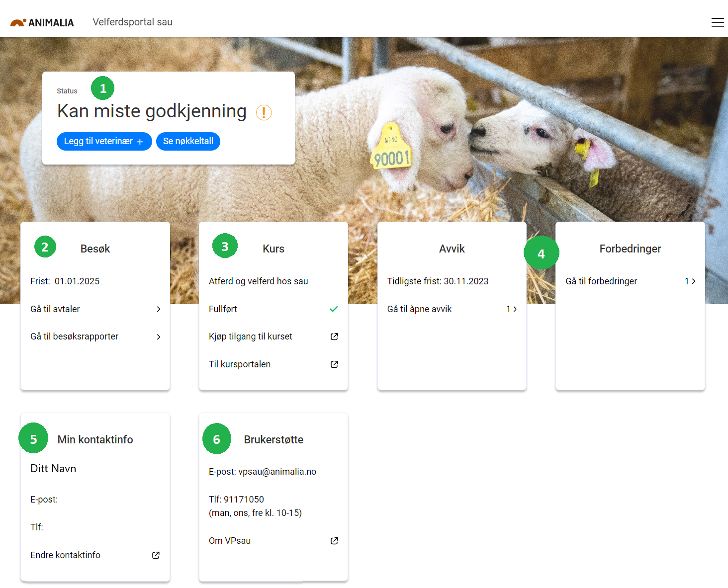Screen dimensions: 728x588
Task: Click the Fullført course status text
Action: click(223, 309)
